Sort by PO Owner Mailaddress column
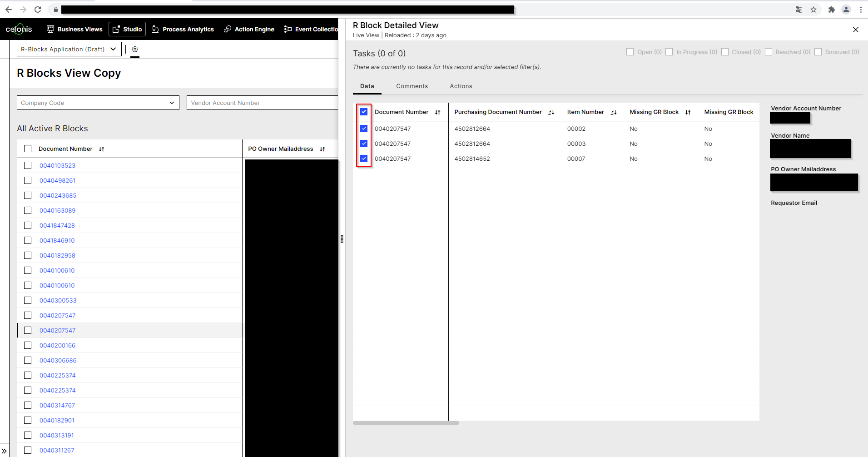The width and height of the screenshot is (868, 457). [x=322, y=149]
